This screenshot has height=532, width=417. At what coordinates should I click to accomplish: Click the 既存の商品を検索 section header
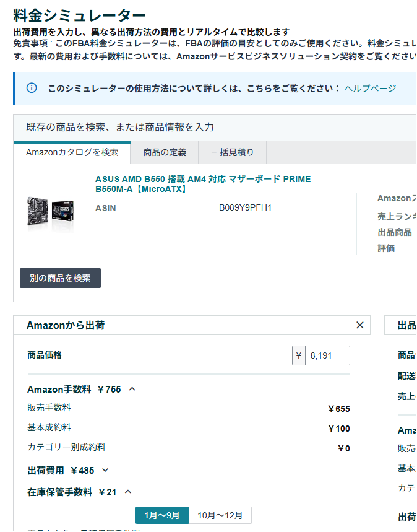pos(120,127)
